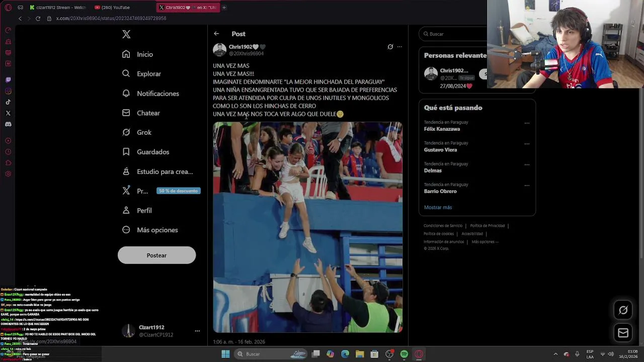Click the browser address bar URL
This screenshot has height=362, width=644.
111,19
